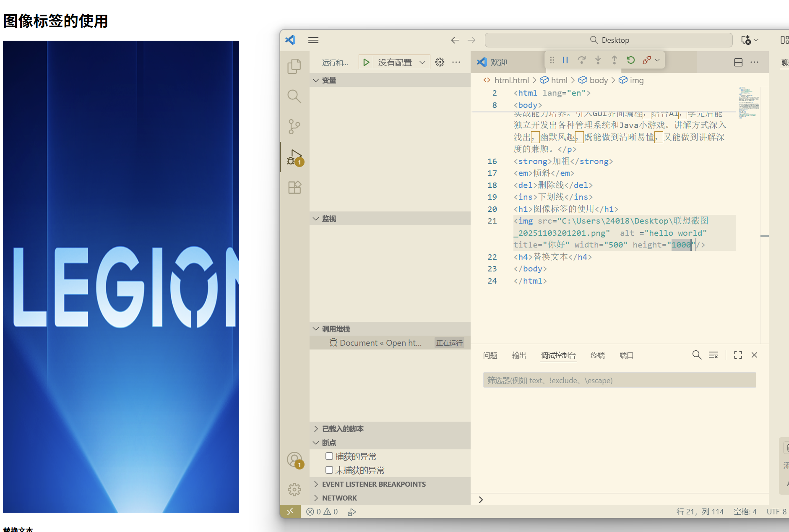Click the debug console REPL prompt
The height and width of the screenshot is (532, 789).
click(x=620, y=499)
